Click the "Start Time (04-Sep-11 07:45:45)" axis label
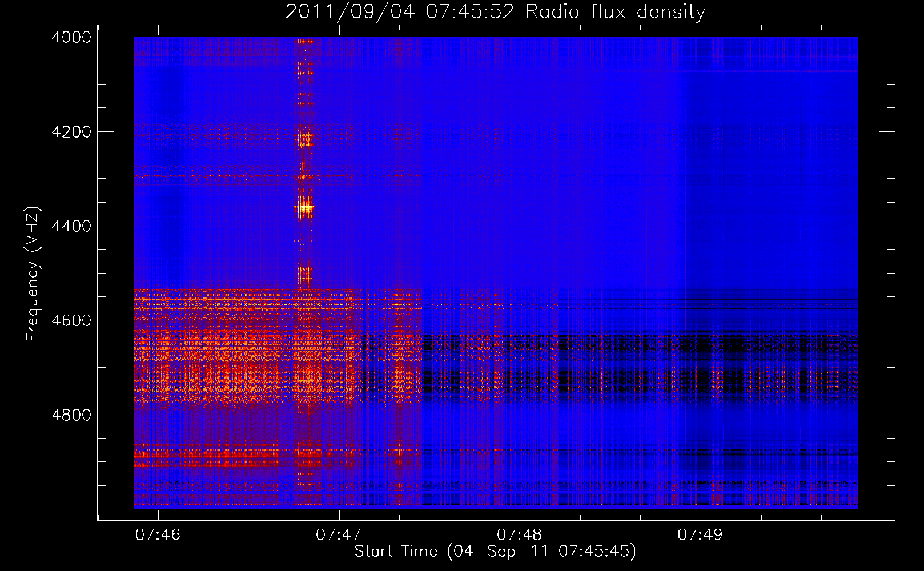Screen dimensions: 924x571 (495, 552)
